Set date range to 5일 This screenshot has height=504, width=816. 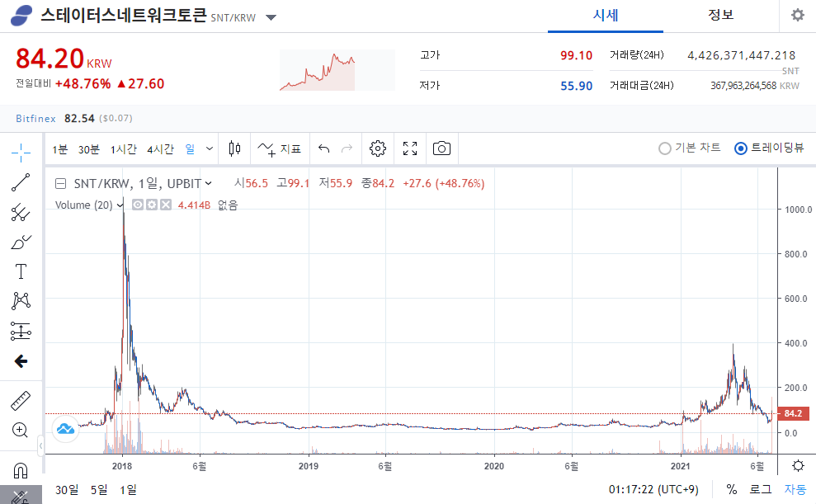pos(99,490)
